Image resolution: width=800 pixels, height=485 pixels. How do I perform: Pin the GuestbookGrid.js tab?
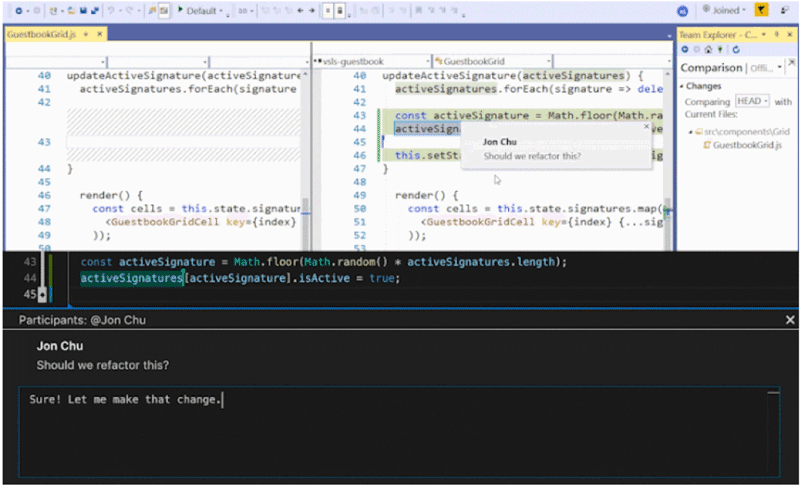pyautogui.click(x=86, y=34)
